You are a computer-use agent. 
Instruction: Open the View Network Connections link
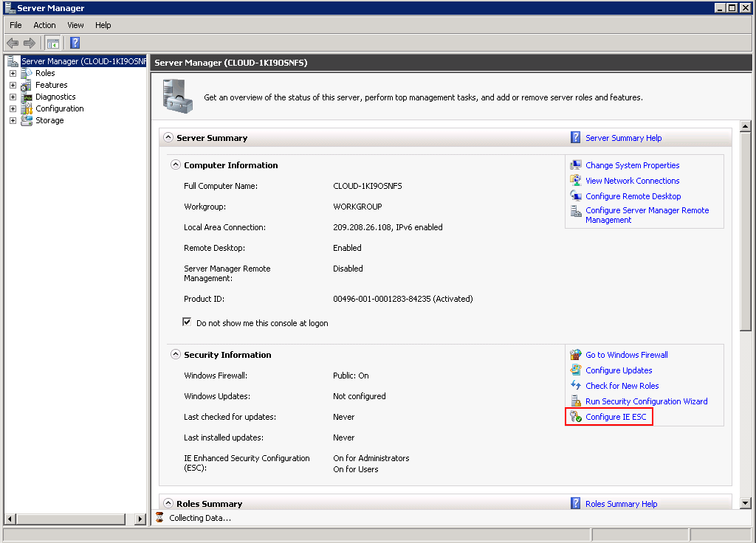tap(632, 181)
